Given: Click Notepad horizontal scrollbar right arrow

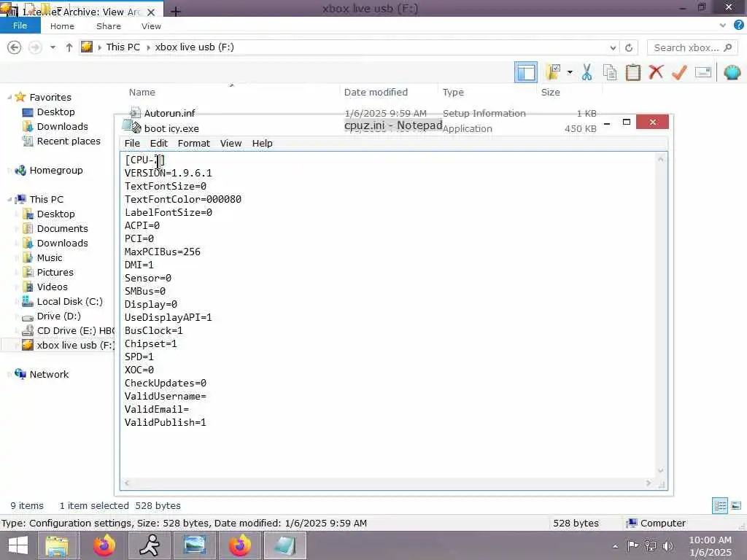Looking at the screenshot, I should tap(649, 483).
